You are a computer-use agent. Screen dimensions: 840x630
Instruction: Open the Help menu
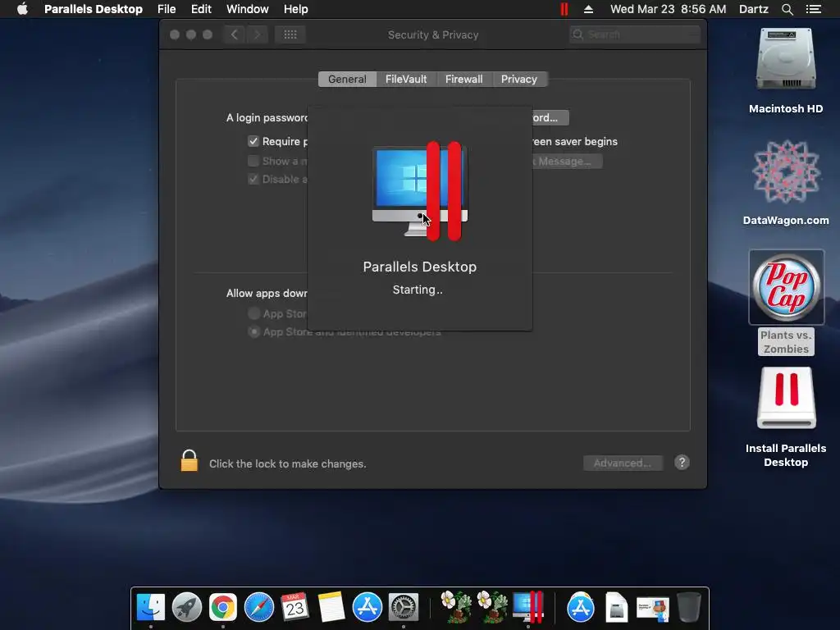click(295, 9)
